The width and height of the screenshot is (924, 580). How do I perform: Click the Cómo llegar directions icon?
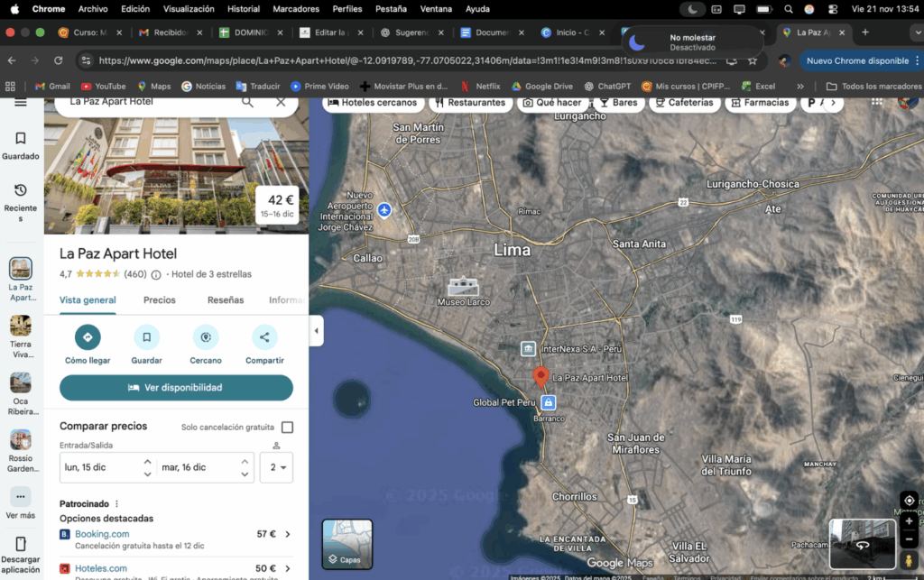click(x=88, y=337)
